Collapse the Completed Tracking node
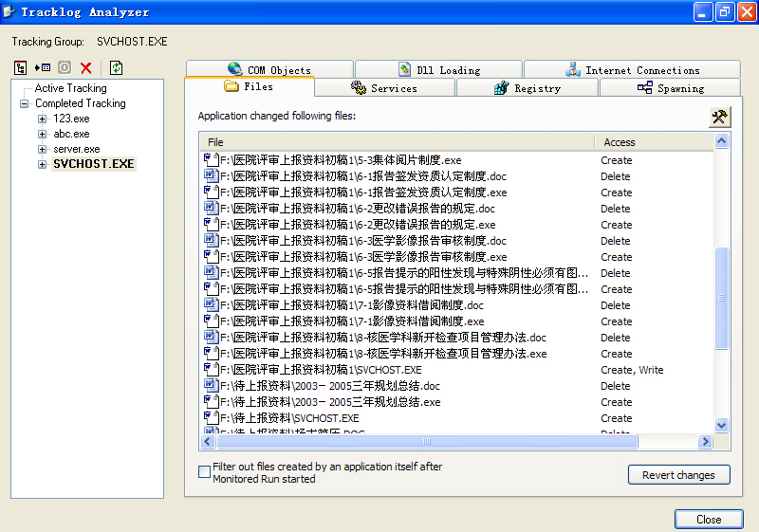The height and width of the screenshot is (532, 759). point(25,103)
